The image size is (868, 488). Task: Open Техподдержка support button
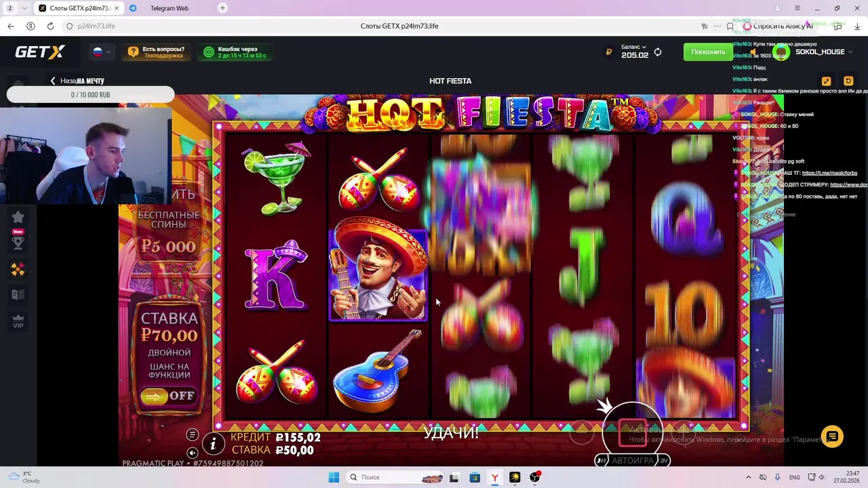(156, 52)
